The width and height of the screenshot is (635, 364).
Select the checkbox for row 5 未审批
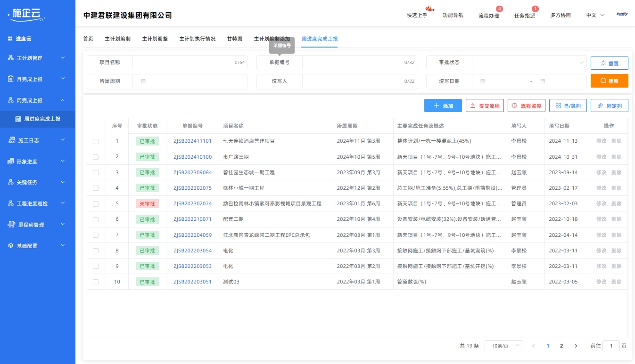(x=96, y=204)
